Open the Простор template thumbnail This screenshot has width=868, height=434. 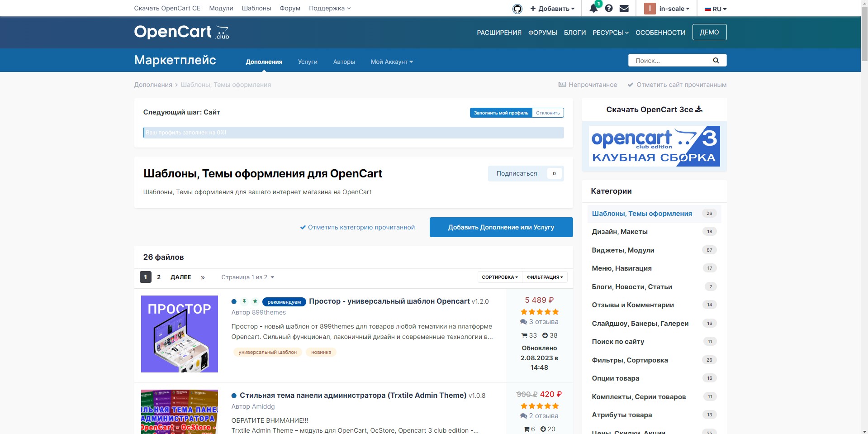(180, 334)
